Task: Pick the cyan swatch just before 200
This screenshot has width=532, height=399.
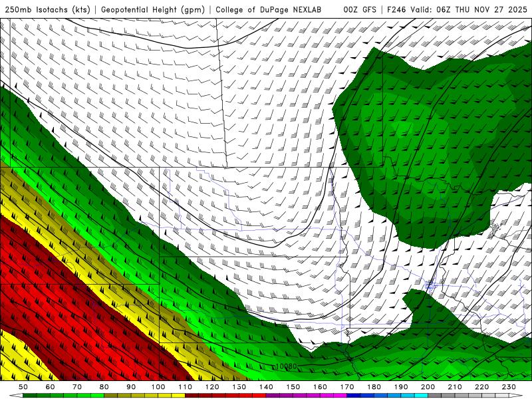Action: [421, 395]
